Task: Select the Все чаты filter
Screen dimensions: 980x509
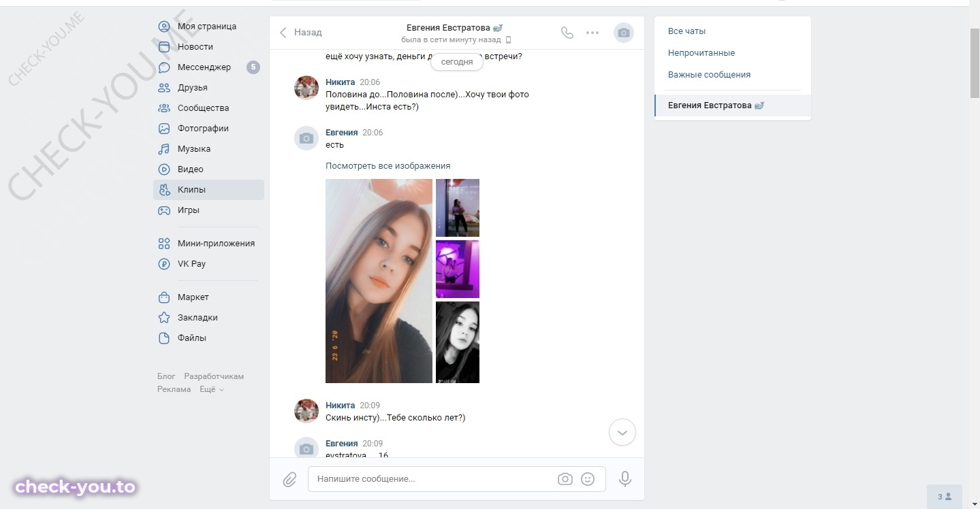Action: pyautogui.click(x=686, y=31)
